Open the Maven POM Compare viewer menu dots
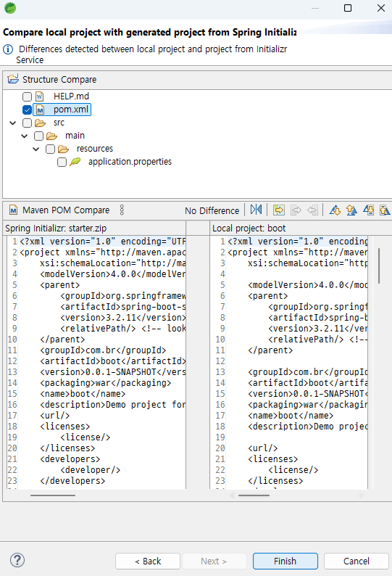Screen dimensions: 392x576 (122, 210)
